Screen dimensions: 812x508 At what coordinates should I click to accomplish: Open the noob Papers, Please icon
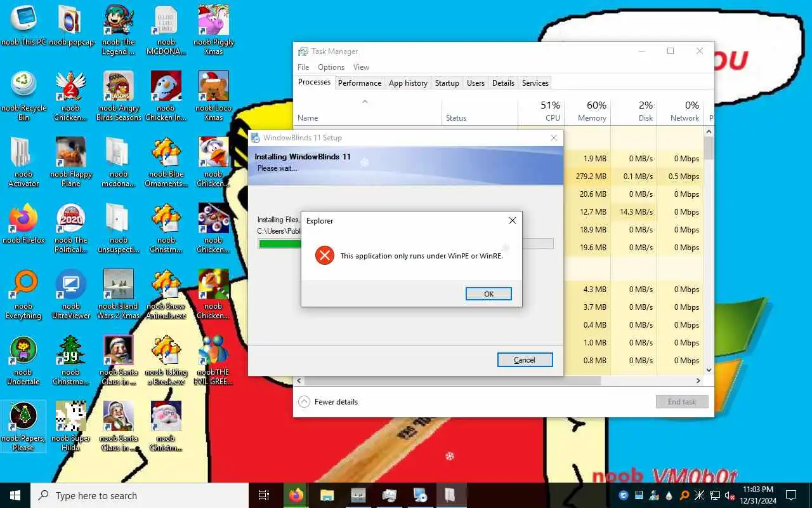click(x=23, y=426)
